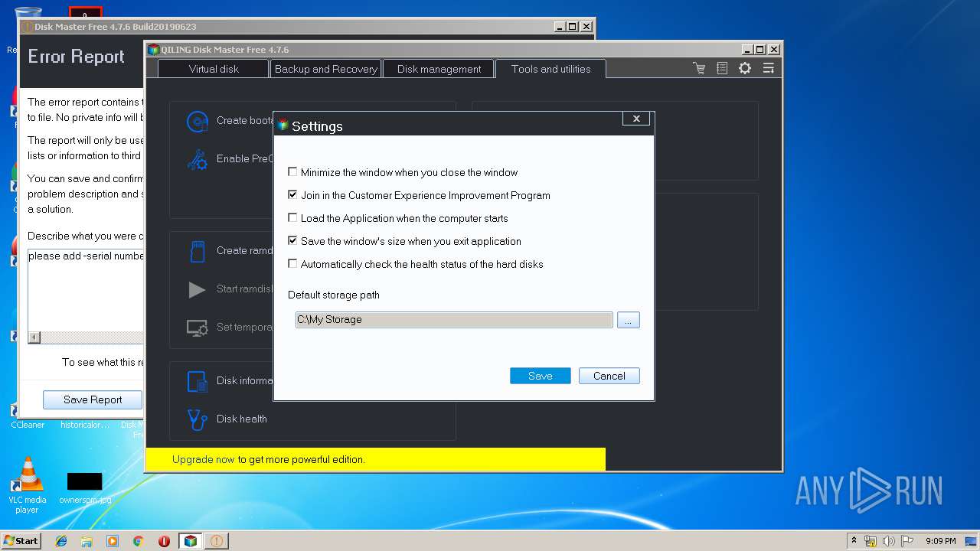Click the Start ramdisk play icon
The height and width of the screenshot is (551, 980).
(x=197, y=289)
